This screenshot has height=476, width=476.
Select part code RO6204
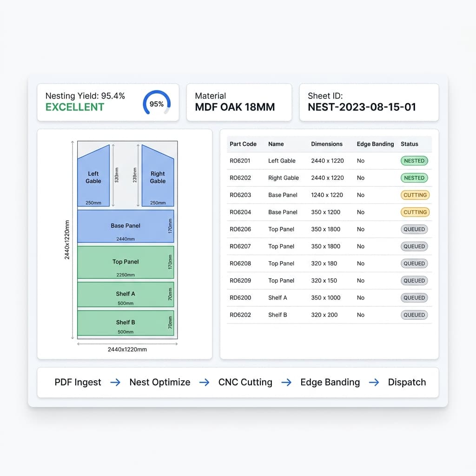pyautogui.click(x=240, y=212)
